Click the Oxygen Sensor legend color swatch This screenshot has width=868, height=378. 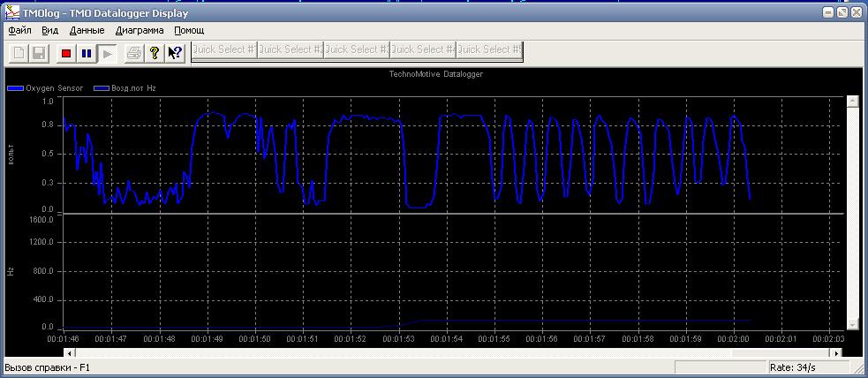point(15,88)
